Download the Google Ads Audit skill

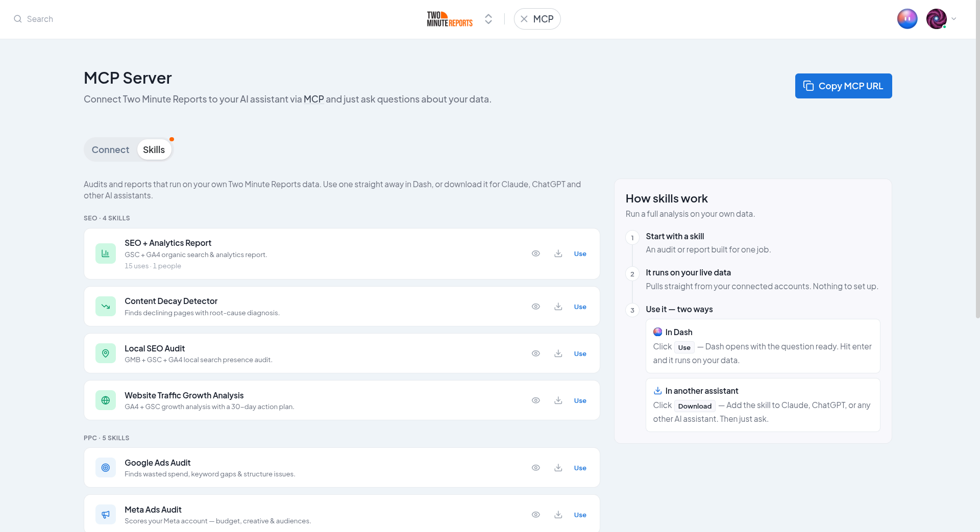(558, 468)
